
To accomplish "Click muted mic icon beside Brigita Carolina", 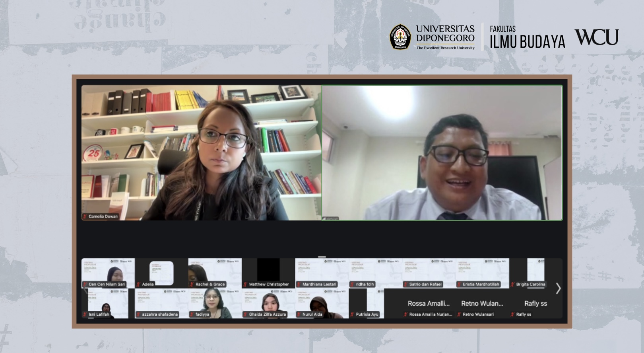I will [x=512, y=285].
